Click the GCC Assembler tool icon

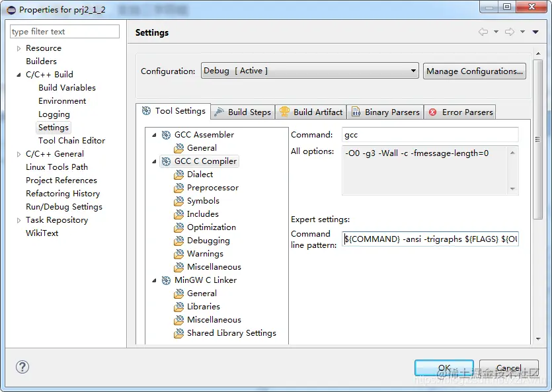(x=166, y=135)
